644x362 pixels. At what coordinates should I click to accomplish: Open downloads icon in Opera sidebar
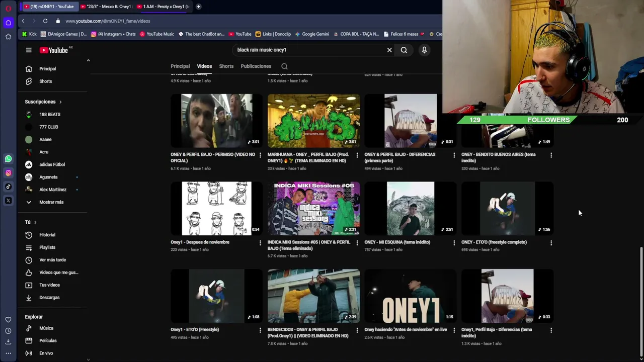click(9, 342)
